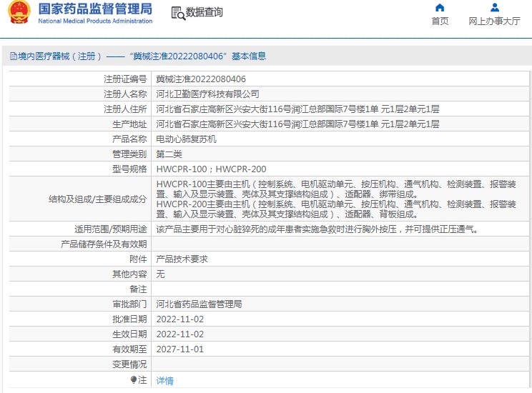This screenshot has height=393, width=532.
Task: Click management class value 第二类
Action: [169, 154]
